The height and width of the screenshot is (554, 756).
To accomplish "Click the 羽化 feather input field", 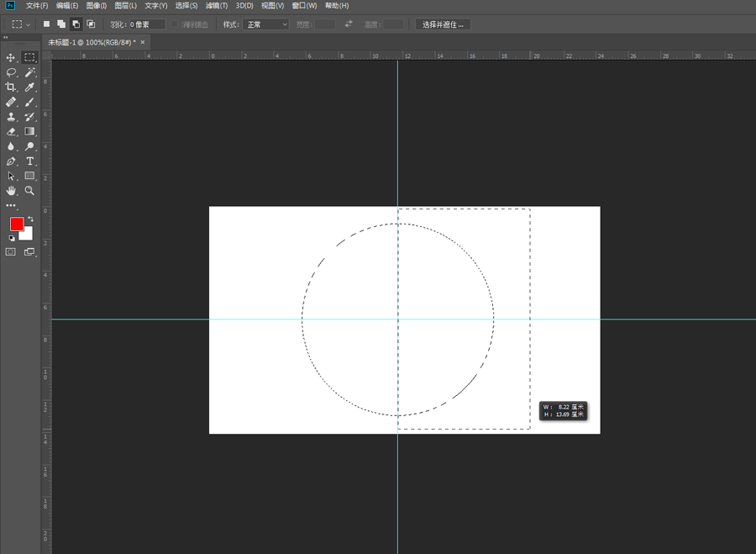I will 147,24.
